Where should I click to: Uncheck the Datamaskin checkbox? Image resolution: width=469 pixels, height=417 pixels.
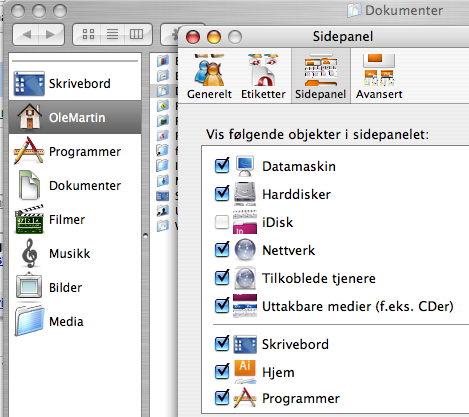222,166
